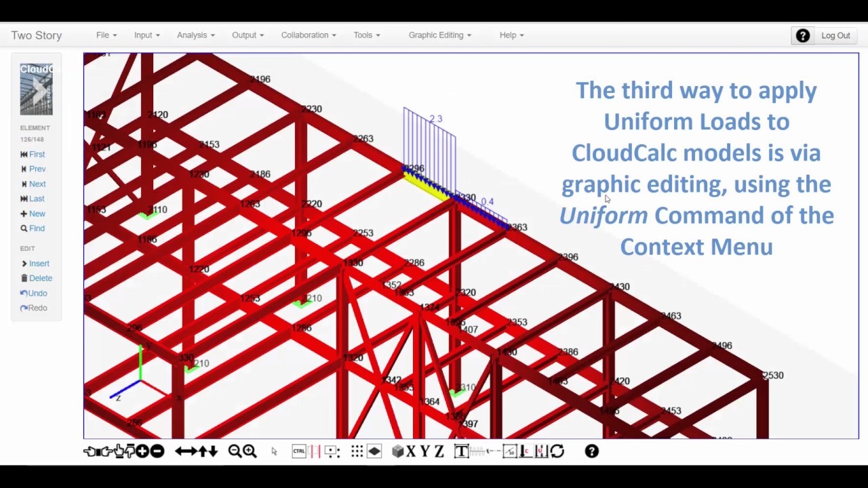Set the view along X axis

[411, 451]
